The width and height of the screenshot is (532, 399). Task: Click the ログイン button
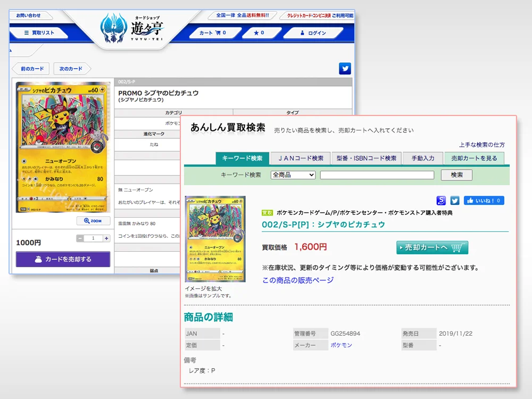click(x=313, y=33)
